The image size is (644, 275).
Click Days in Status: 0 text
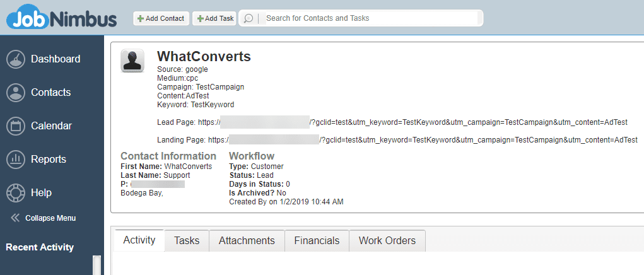coord(260,184)
